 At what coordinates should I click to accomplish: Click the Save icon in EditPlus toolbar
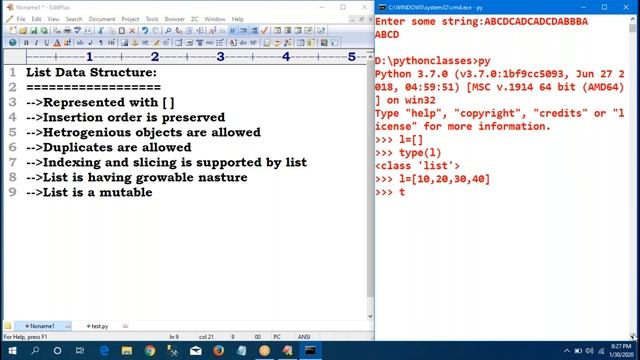[33, 31]
